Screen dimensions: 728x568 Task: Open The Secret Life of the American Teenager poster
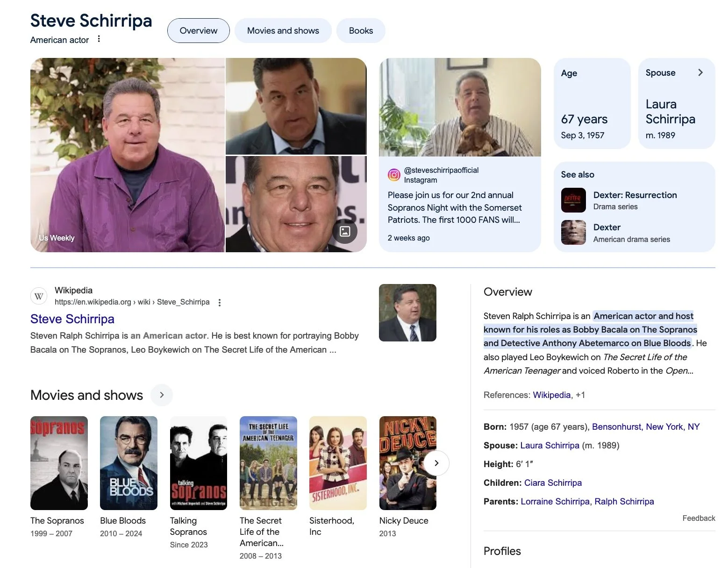pos(268,463)
